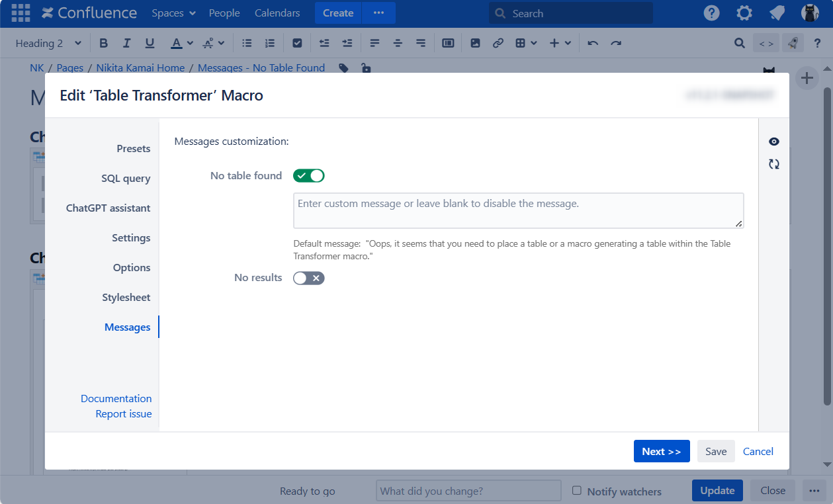Check the Notify watchers checkbox

coord(577,491)
